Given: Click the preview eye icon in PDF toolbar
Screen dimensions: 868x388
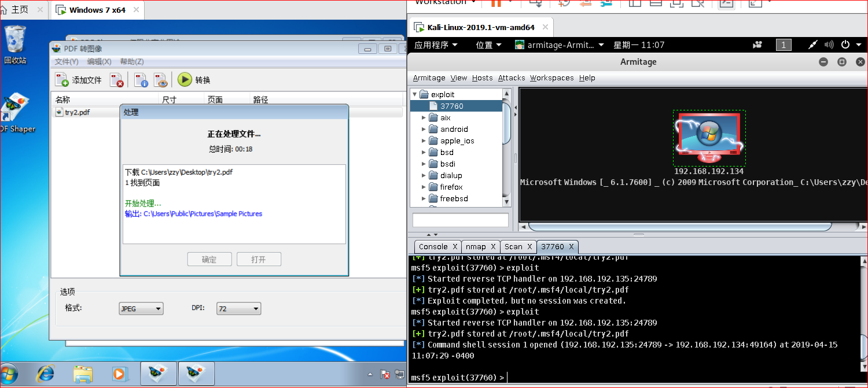Looking at the screenshot, I should click(160, 80).
